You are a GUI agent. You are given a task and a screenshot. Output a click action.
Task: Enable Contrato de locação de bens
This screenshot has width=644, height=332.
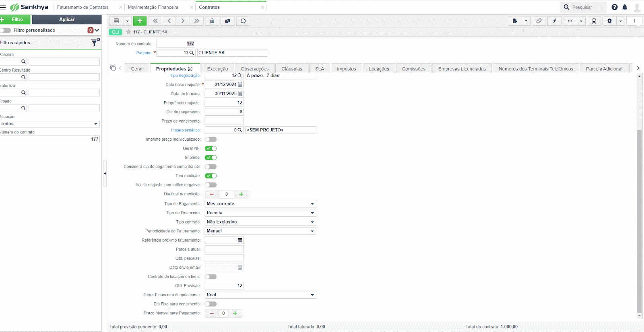tap(211, 277)
